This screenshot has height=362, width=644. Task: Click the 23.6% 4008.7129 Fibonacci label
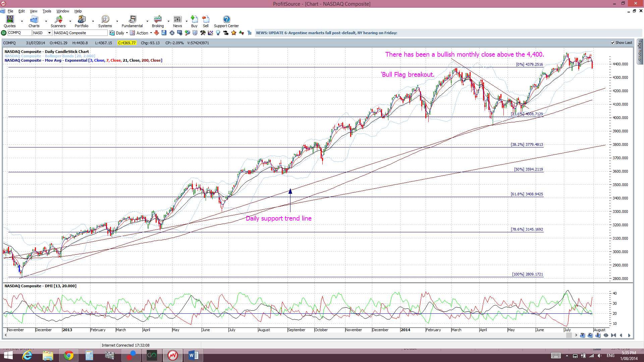pos(527,114)
